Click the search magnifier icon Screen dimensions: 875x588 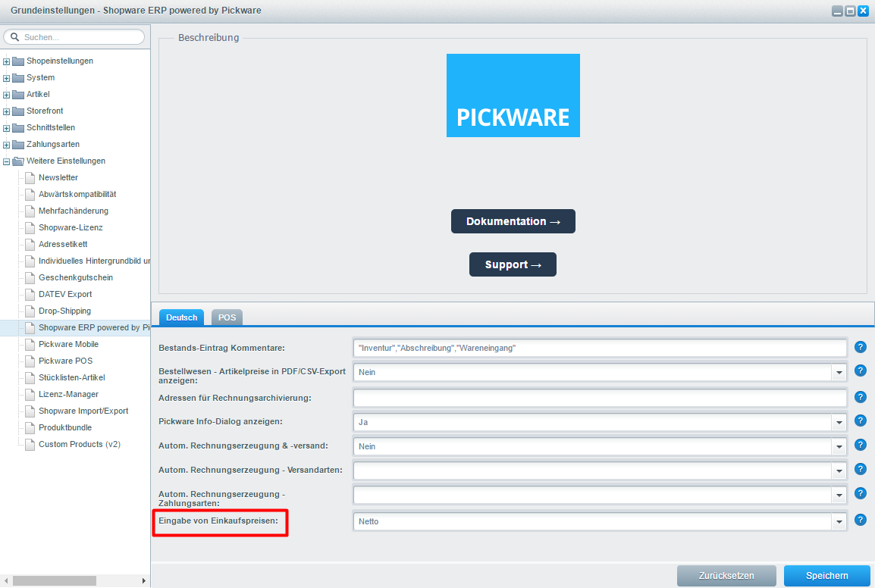14,37
